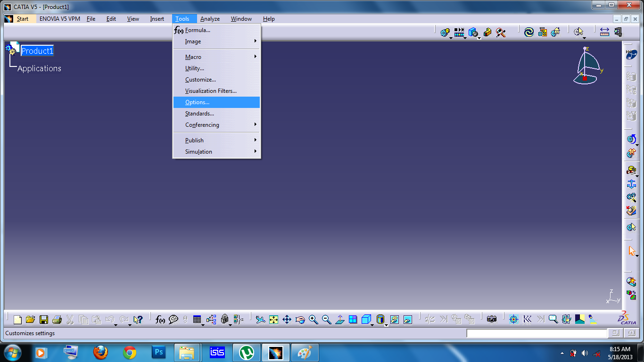Open Visualization Filters... menu entry
Image resolution: width=644 pixels, height=362 pixels.
(x=217, y=91)
